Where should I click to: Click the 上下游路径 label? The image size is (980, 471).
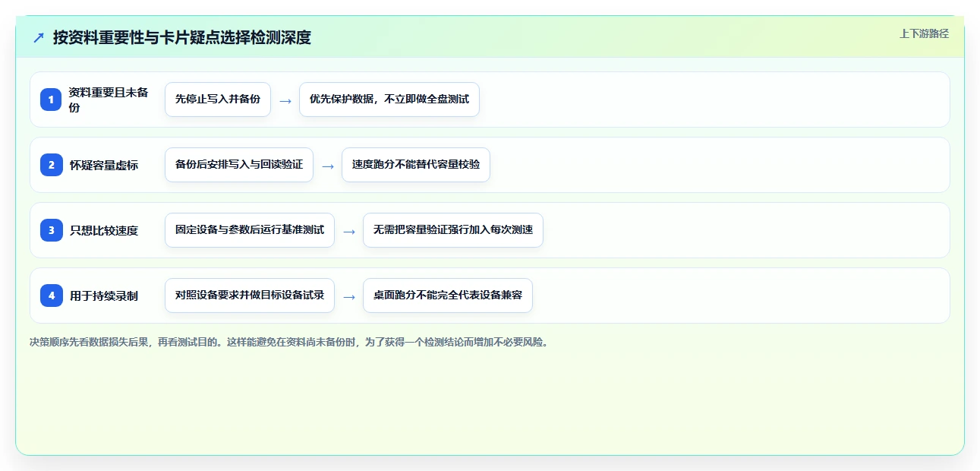click(924, 33)
